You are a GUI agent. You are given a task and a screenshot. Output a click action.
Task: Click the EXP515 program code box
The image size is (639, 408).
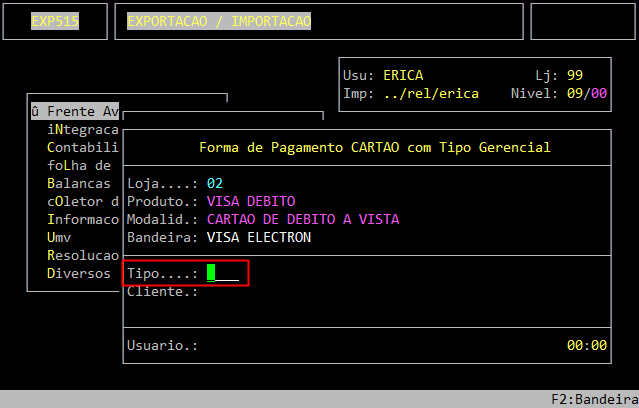coord(55,21)
